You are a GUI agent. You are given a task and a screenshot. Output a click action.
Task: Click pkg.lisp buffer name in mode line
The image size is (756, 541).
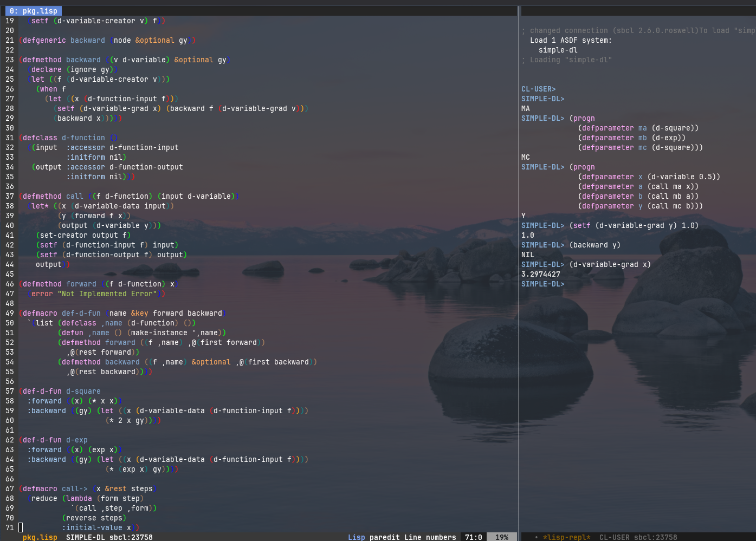click(x=40, y=537)
